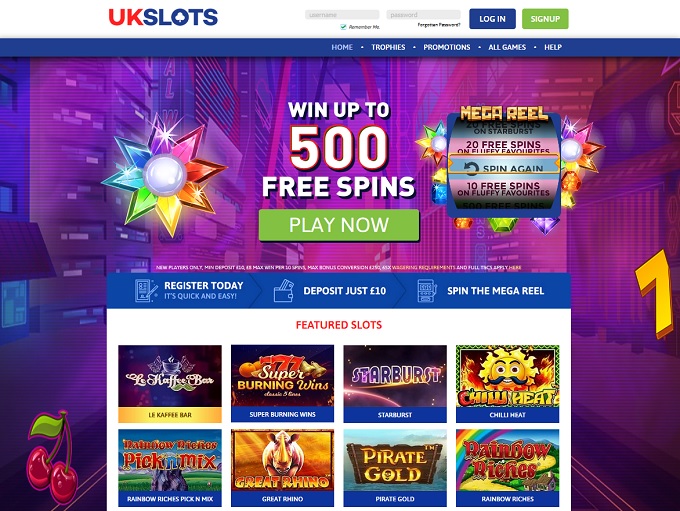Click the Mega Reel title graphic
This screenshot has height=511, width=680.
tap(503, 113)
